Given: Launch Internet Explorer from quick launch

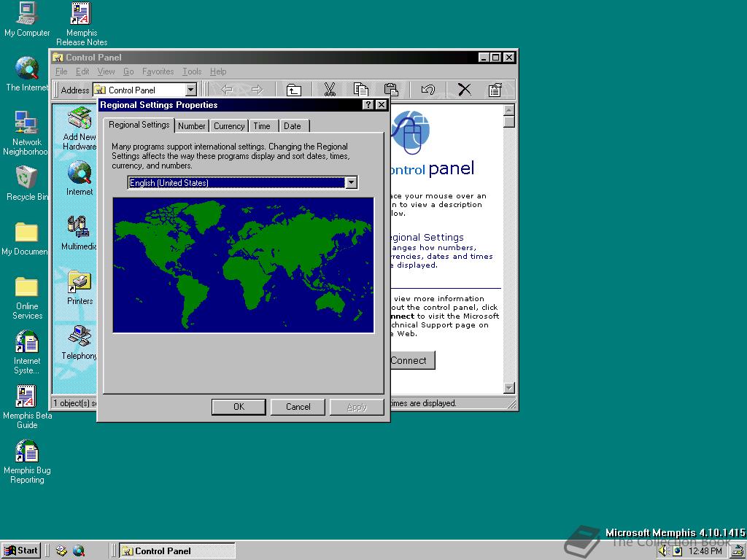Looking at the screenshot, I should click(79, 551).
